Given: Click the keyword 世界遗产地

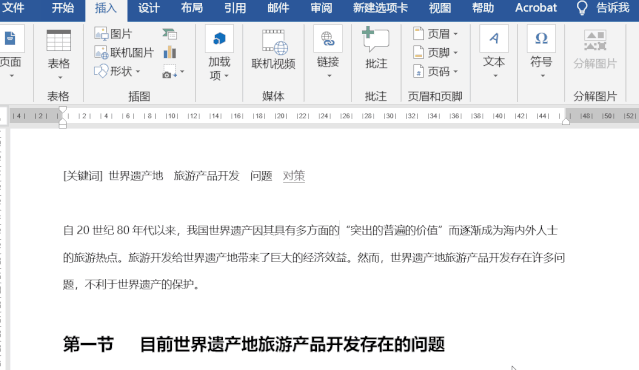Looking at the screenshot, I should pos(136,176).
